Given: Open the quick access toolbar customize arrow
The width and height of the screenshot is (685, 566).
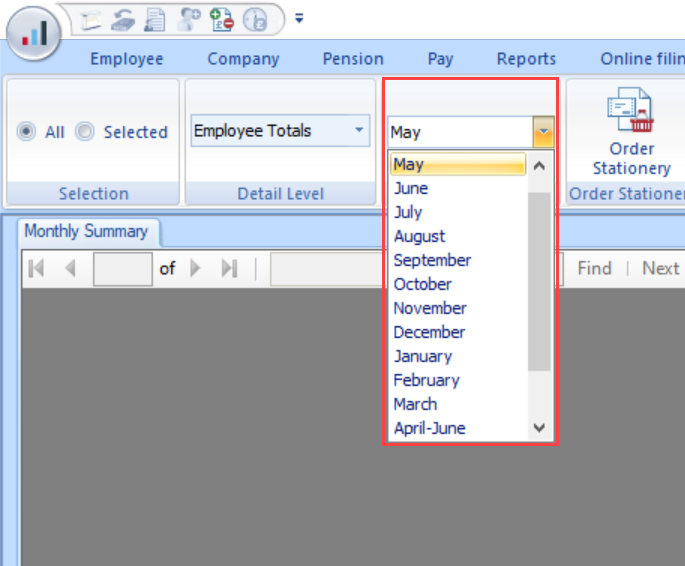Looking at the screenshot, I should [x=299, y=18].
